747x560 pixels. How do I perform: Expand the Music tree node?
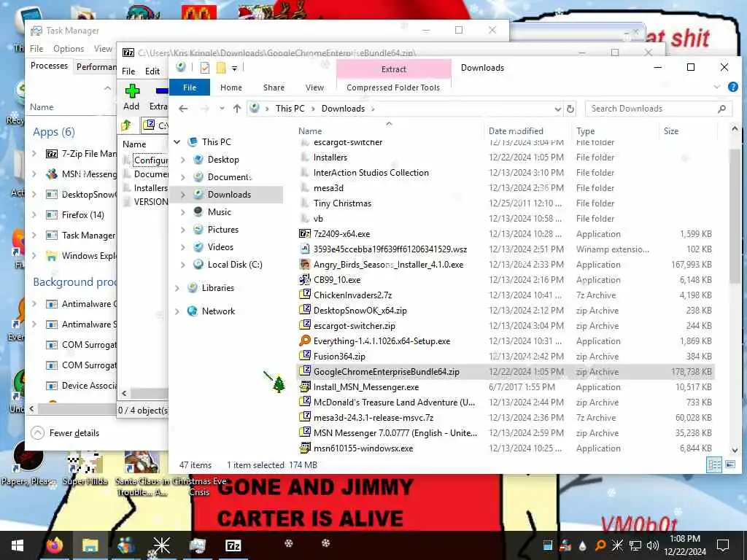point(183,212)
